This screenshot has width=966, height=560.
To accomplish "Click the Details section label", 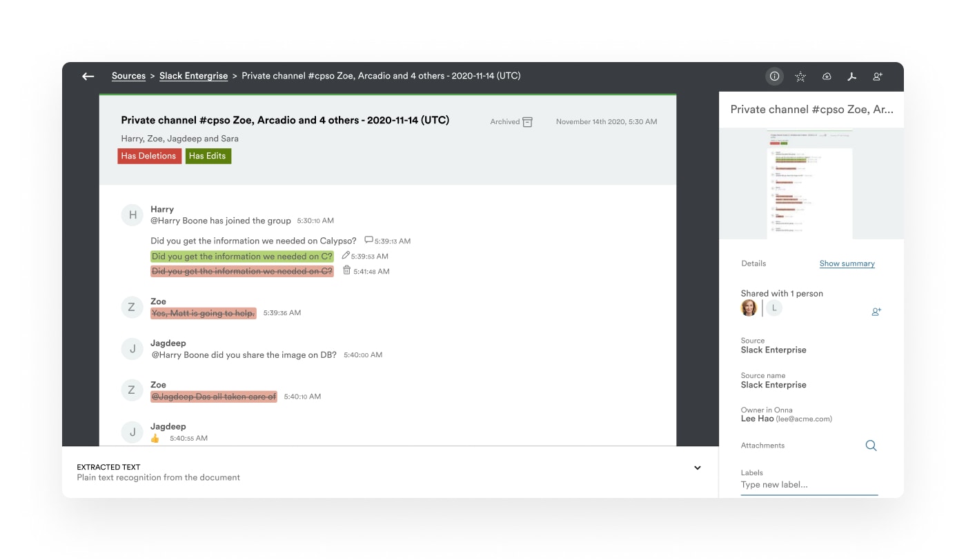I will (753, 263).
